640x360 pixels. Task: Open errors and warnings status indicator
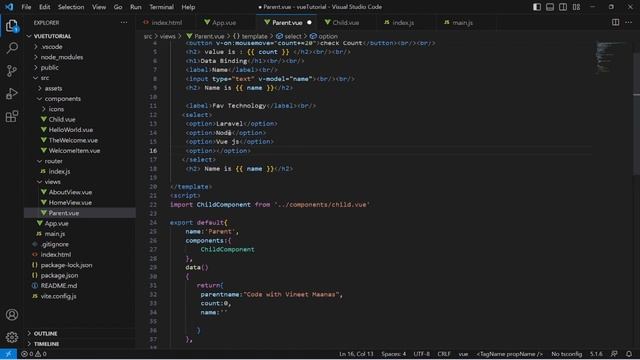pos(34,354)
